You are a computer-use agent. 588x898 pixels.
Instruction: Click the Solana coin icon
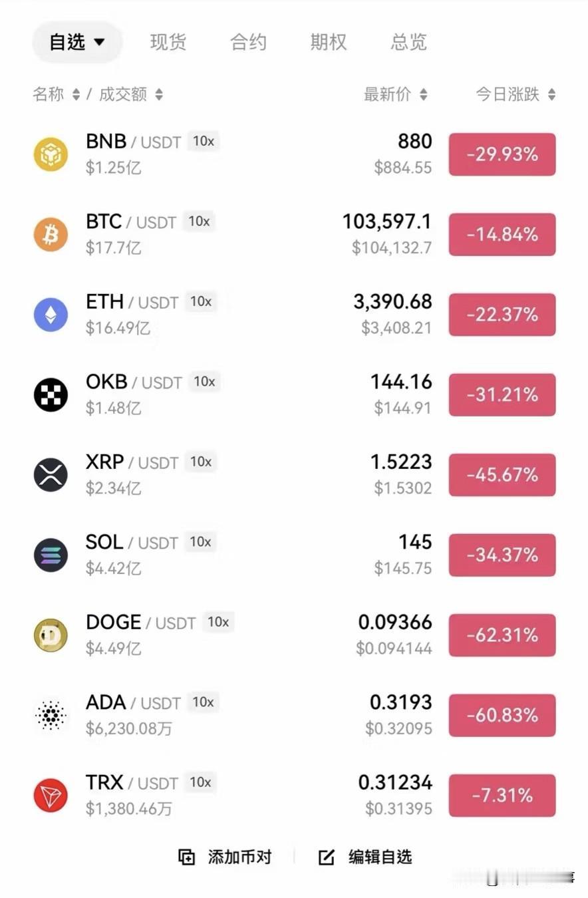pos(51,555)
